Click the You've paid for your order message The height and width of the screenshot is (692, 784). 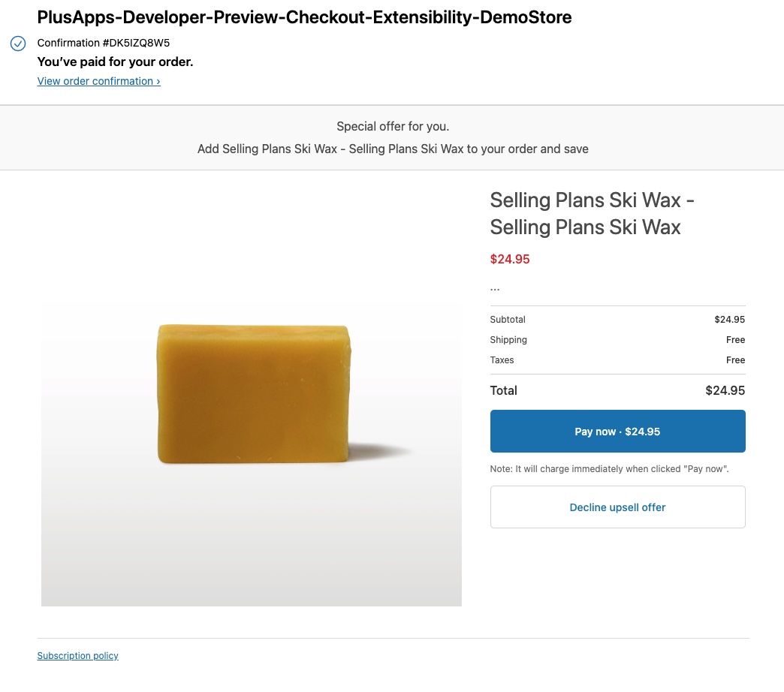point(115,62)
